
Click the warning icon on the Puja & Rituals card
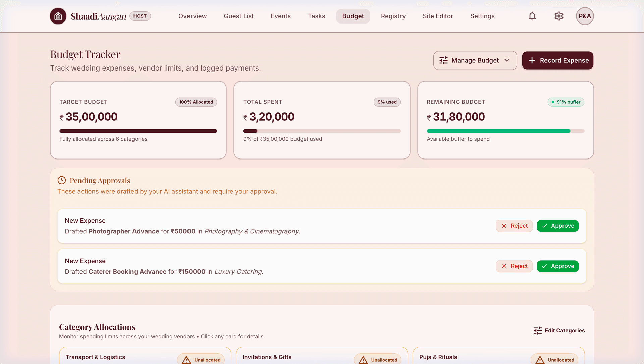(x=540, y=360)
